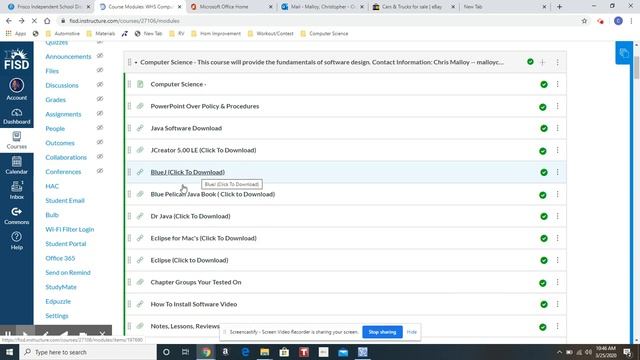The image size is (640, 360).
Task: Toggle publish status of Computer Science module
Action: click(x=530, y=62)
